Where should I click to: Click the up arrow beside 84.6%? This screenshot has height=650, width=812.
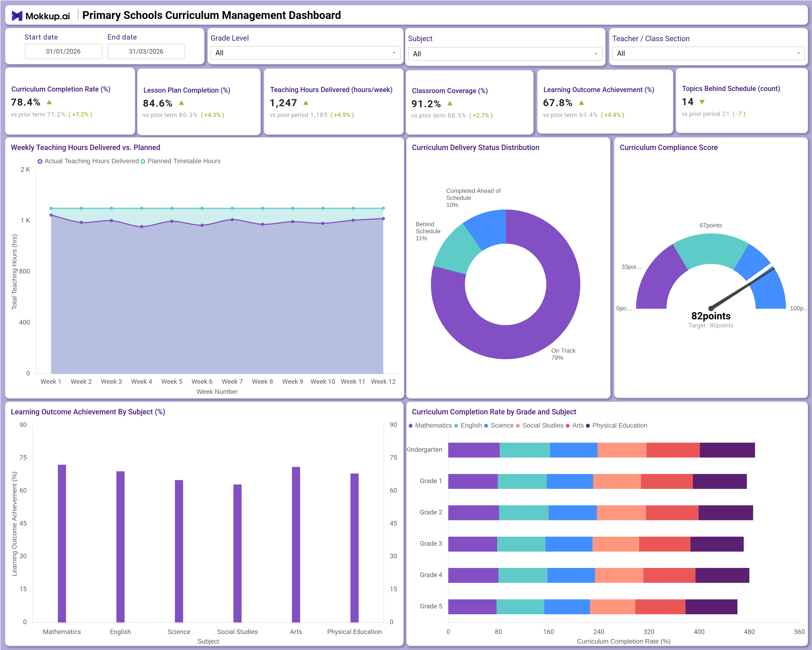(x=181, y=103)
